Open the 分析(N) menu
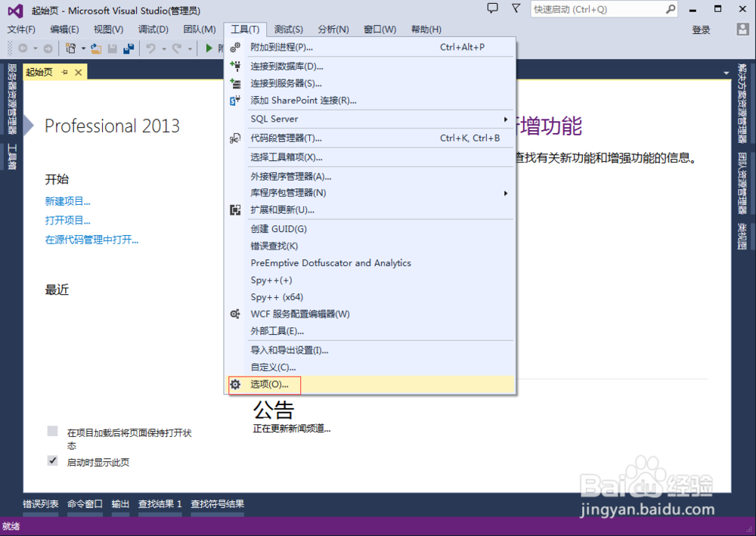Viewport: 756px width, 536px height. coord(333,29)
